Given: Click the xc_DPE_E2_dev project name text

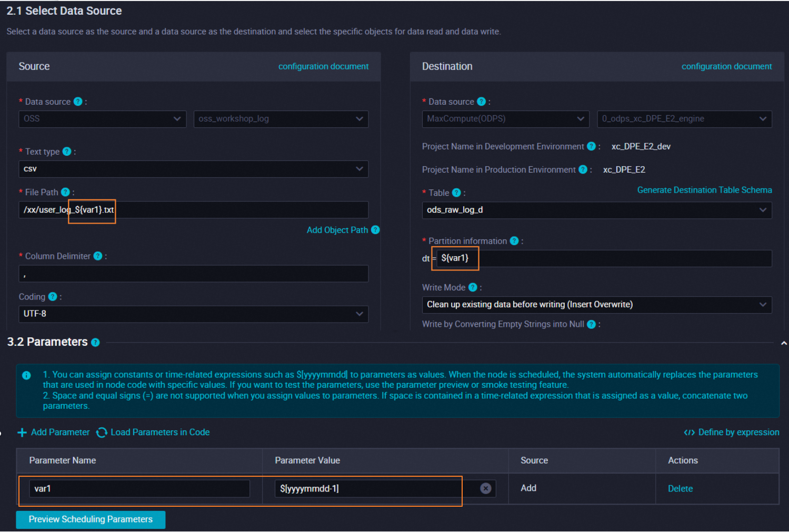Looking at the screenshot, I should point(641,146).
